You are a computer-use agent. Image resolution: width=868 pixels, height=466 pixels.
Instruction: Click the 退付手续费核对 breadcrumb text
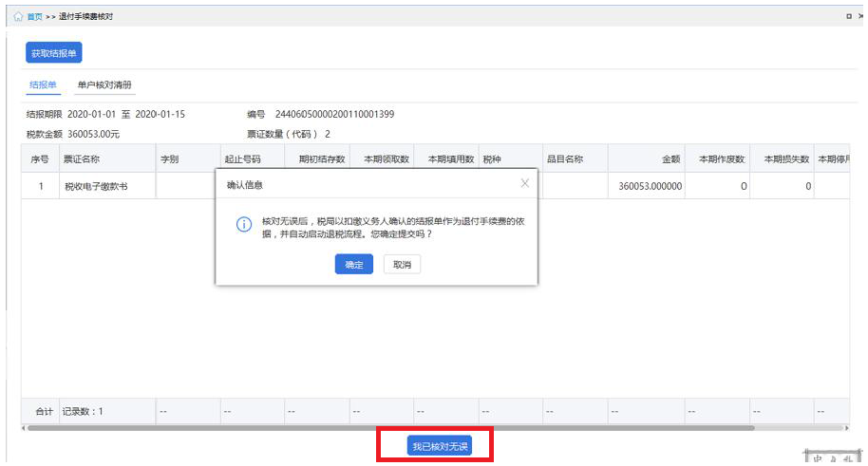(x=85, y=16)
